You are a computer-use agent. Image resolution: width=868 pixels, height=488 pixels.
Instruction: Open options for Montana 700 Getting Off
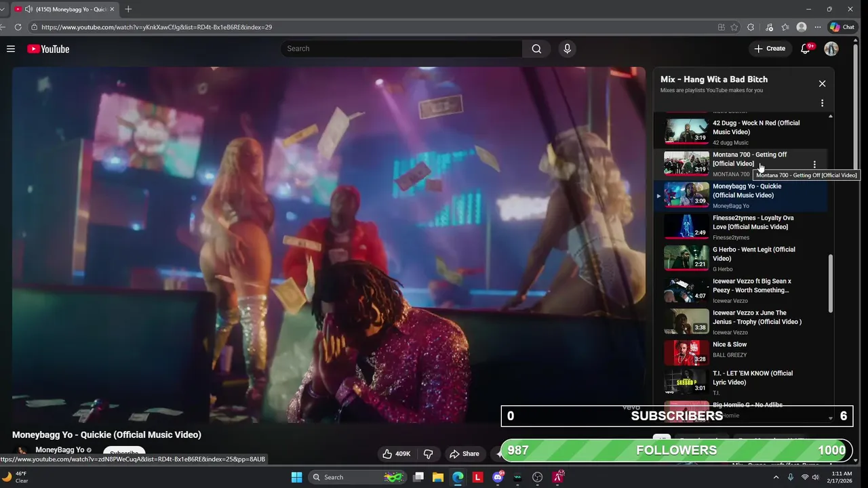coord(814,165)
